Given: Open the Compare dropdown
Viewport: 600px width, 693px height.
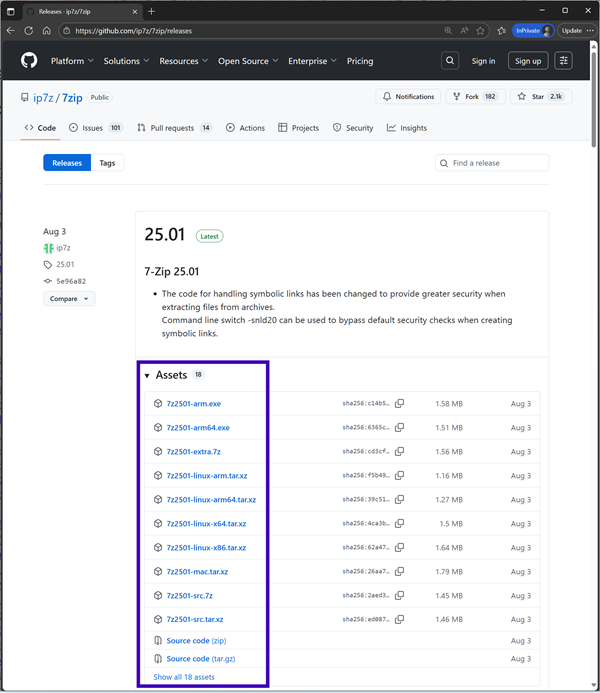Looking at the screenshot, I should coord(69,299).
